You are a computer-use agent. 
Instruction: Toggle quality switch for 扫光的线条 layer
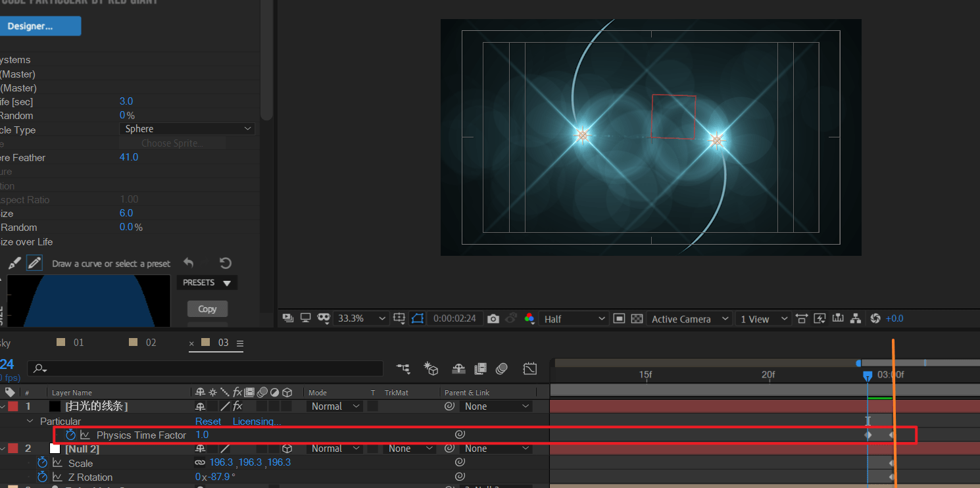point(225,406)
